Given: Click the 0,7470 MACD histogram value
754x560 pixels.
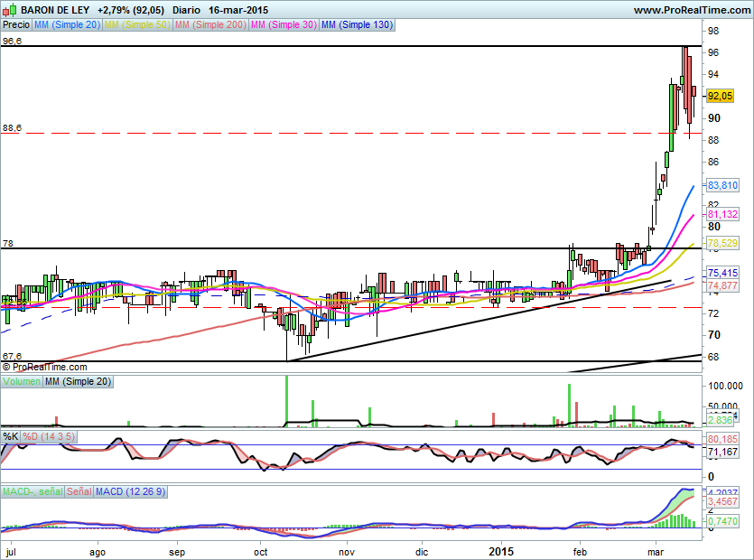Looking at the screenshot, I should [x=722, y=521].
